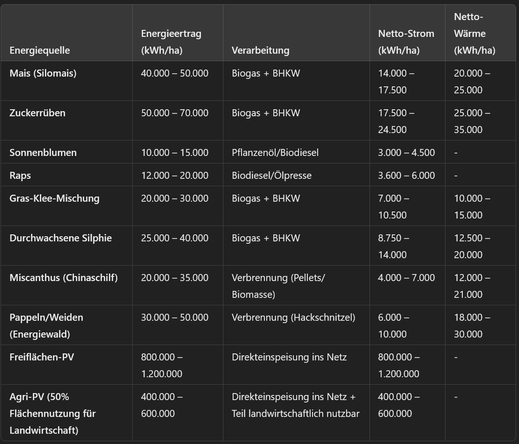The height and width of the screenshot is (444, 519).
Task: Click the Pappeln/Weiden (Energiewald) cell
Action: 46,326
